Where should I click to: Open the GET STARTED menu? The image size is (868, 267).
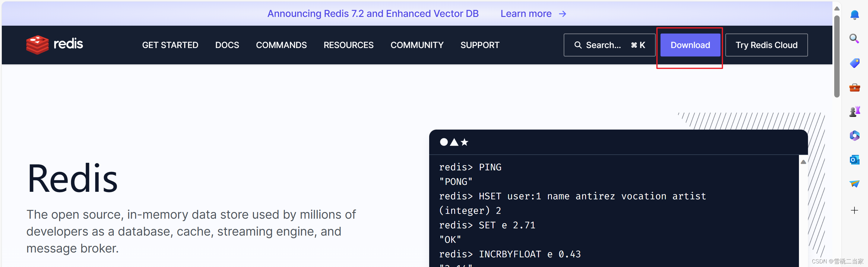point(170,45)
